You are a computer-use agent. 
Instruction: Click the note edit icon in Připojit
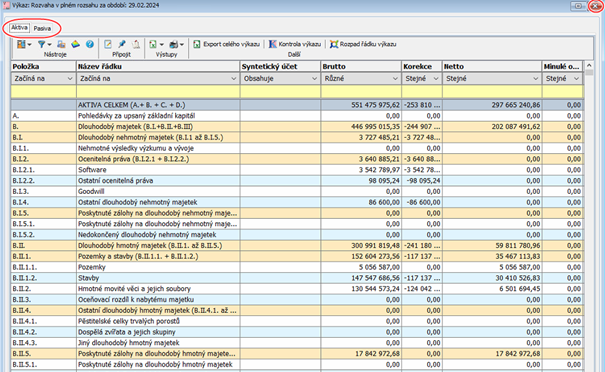click(108, 44)
